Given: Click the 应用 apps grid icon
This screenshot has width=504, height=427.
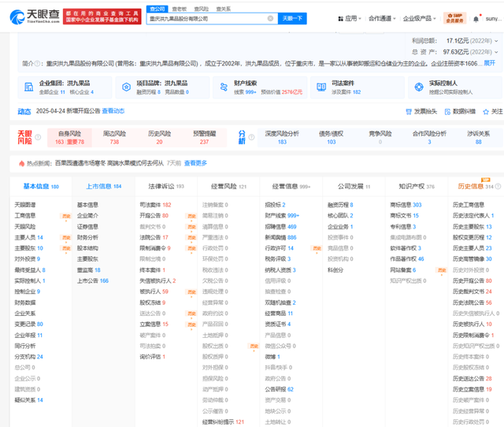Looking at the screenshot, I should pyautogui.click(x=339, y=18).
